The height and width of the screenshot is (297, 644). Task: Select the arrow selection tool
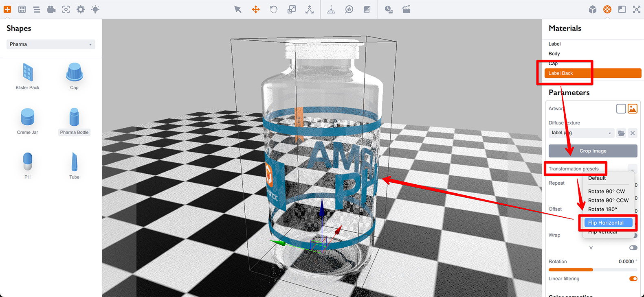(238, 9)
